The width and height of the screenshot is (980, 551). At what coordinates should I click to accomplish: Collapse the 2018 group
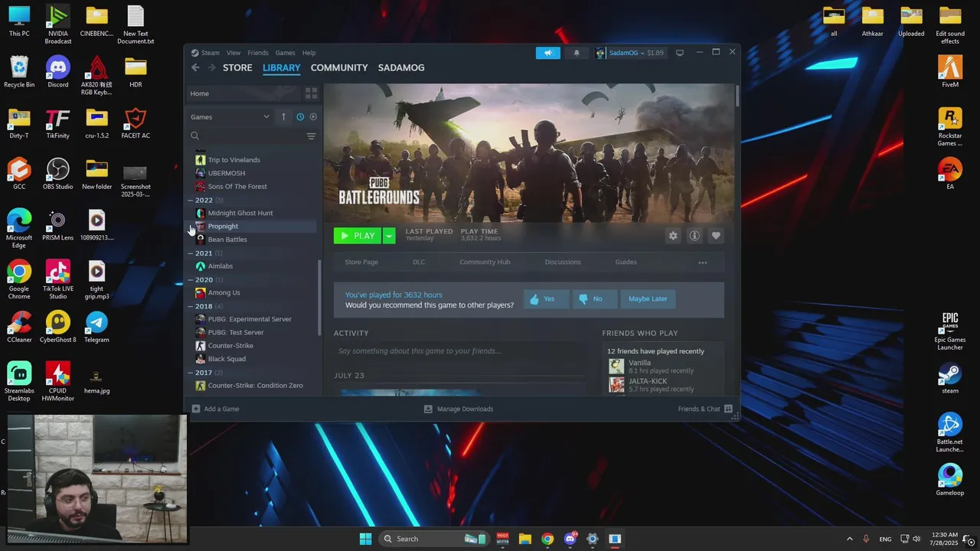click(191, 306)
